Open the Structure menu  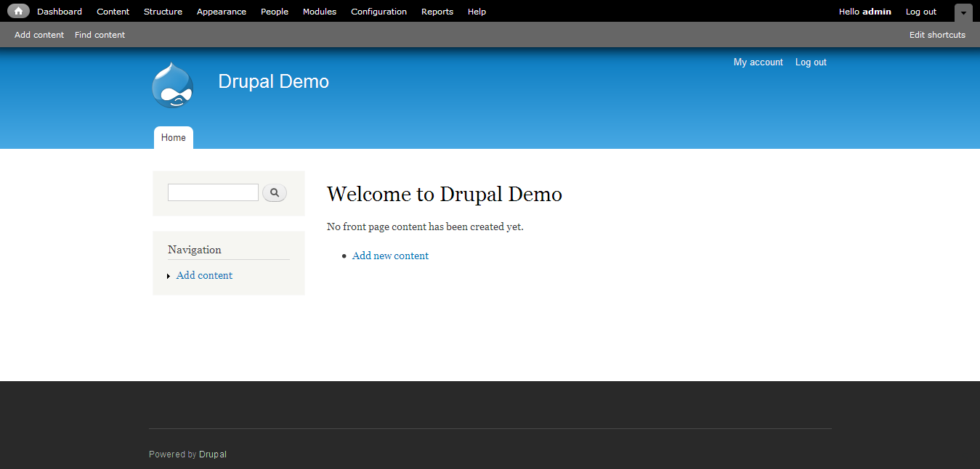163,12
